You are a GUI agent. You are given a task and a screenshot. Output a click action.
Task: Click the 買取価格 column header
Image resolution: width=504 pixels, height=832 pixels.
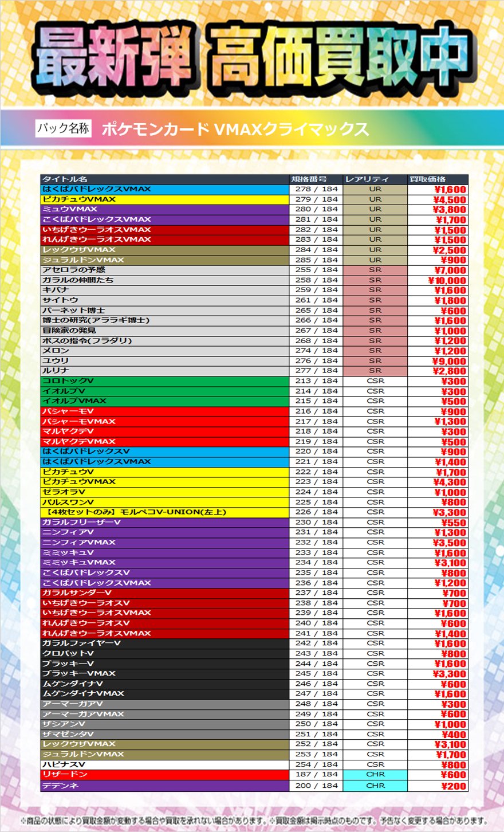pyautogui.click(x=438, y=179)
